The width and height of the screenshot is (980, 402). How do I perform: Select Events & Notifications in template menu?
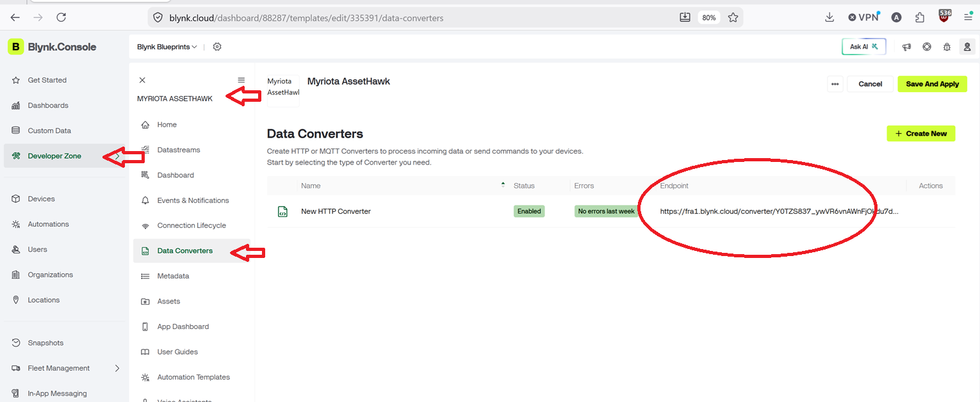[x=192, y=200]
